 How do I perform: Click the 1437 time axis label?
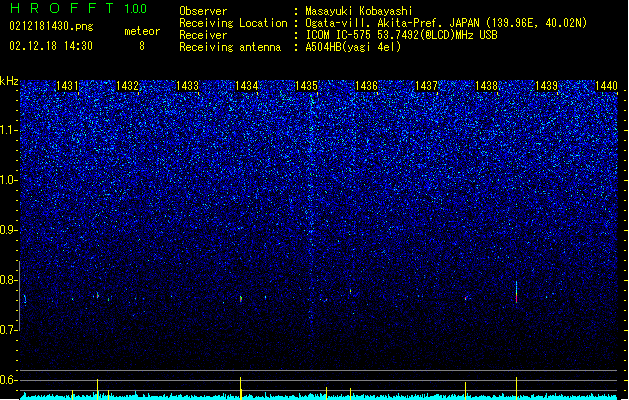[x=426, y=86]
